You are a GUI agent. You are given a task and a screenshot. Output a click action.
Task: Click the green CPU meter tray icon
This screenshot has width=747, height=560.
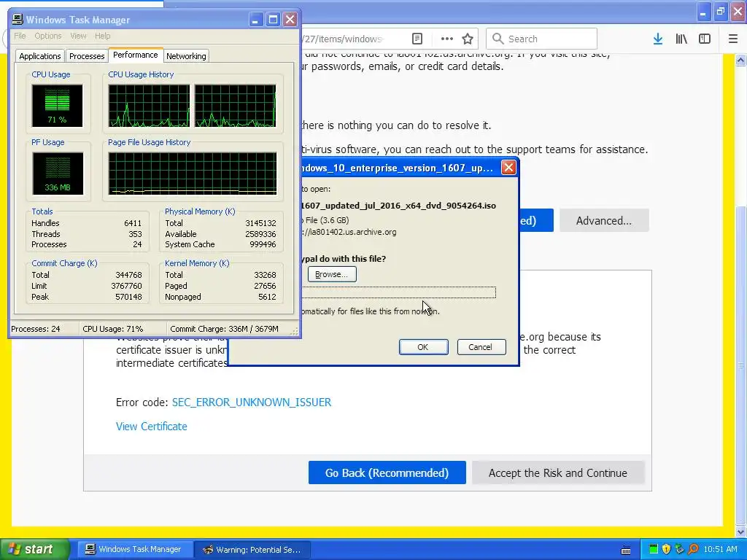pos(654,549)
